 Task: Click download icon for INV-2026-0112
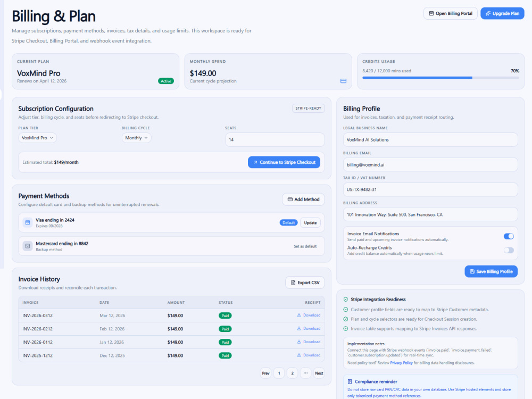(299, 342)
